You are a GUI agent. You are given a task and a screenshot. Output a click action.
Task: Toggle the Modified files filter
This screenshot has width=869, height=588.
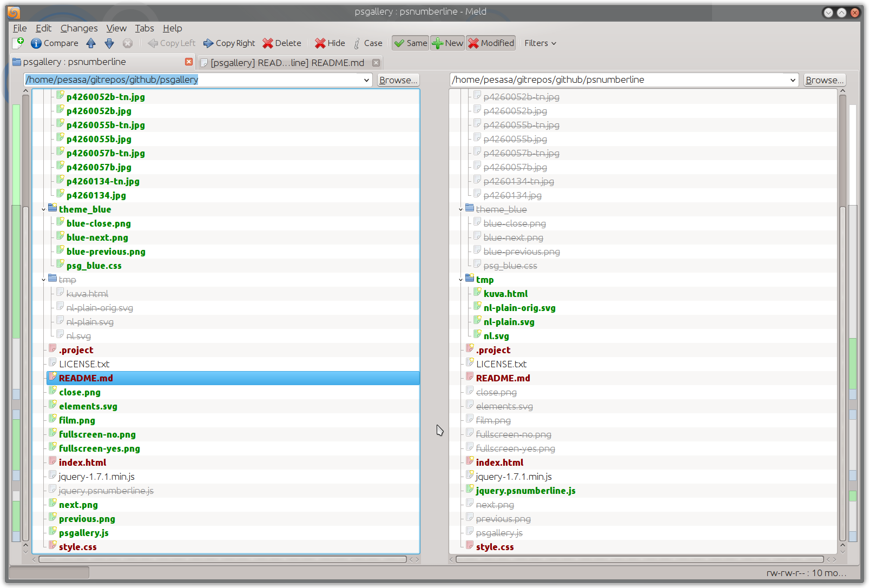click(491, 43)
